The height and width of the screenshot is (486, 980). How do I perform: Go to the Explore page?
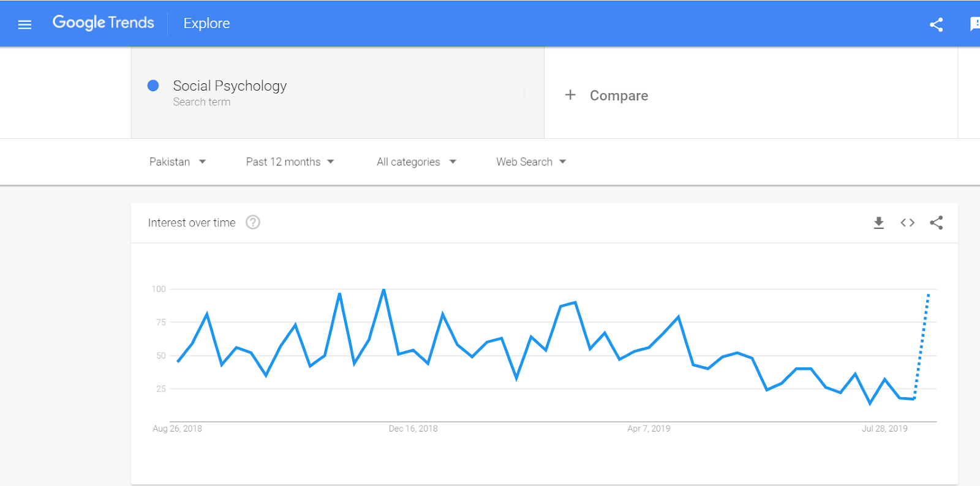pos(206,23)
